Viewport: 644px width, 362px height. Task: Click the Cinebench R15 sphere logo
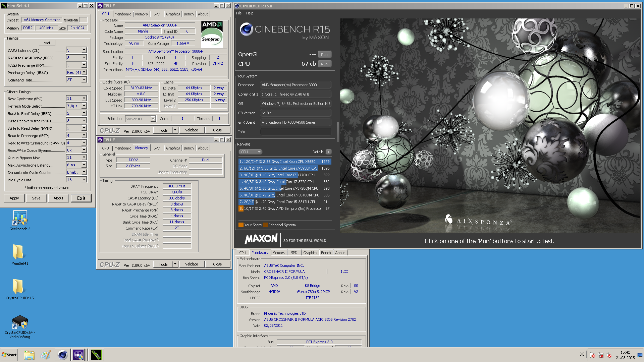click(x=246, y=29)
